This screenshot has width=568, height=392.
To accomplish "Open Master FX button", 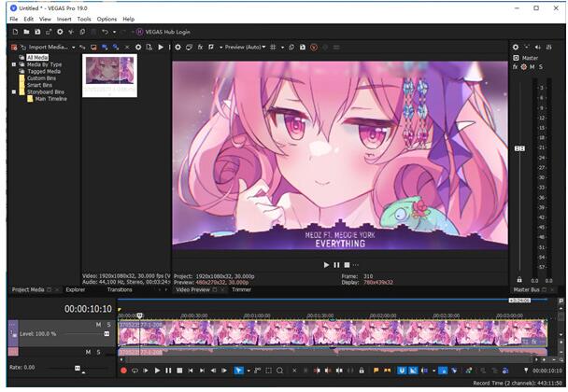I will pyautogui.click(x=515, y=67).
